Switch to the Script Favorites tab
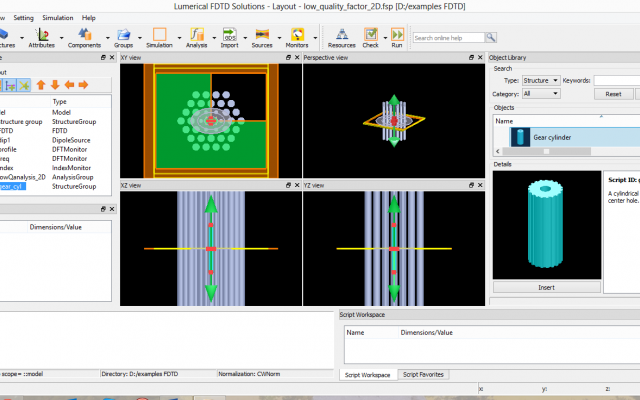Image resolution: width=640 pixels, height=400 pixels. [x=423, y=374]
